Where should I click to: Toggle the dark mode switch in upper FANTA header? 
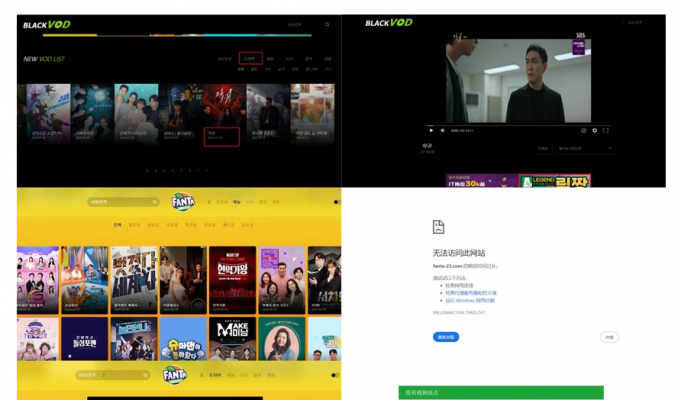point(337,202)
